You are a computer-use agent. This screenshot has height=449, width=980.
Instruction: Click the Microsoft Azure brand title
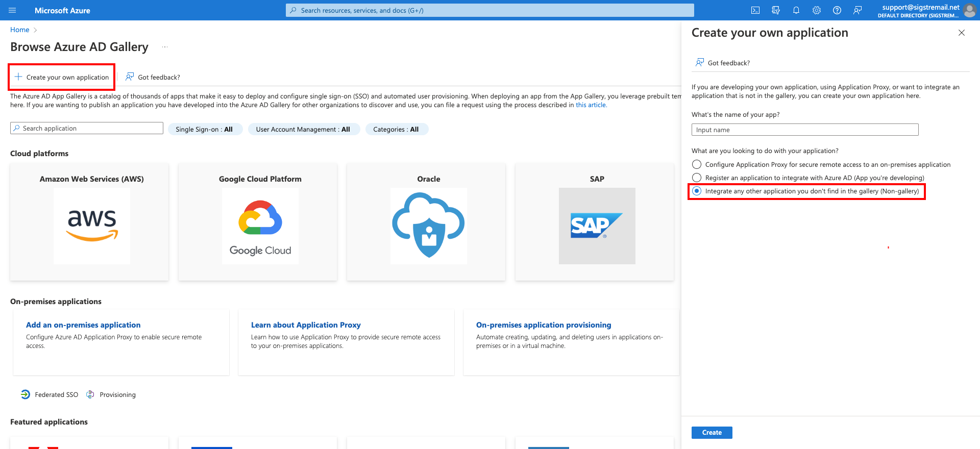point(62,10)
